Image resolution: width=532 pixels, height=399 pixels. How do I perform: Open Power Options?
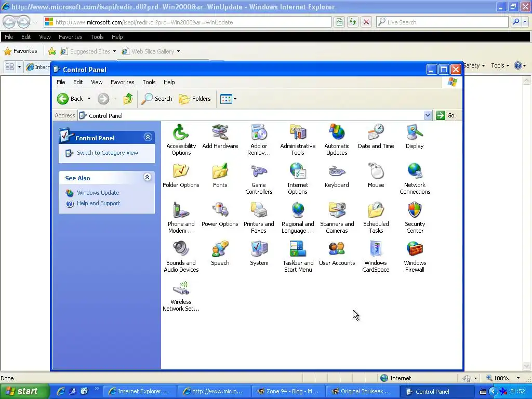click(220, 215)
